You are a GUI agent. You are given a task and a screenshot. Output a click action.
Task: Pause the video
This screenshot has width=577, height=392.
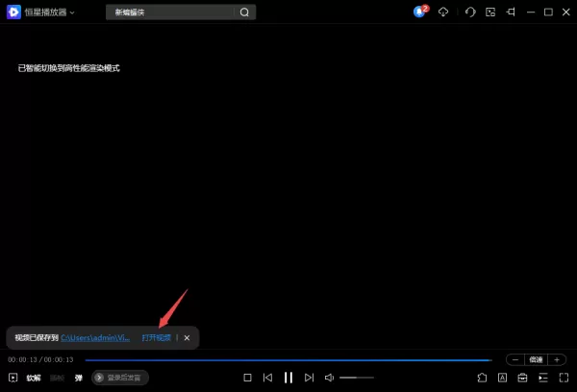[288, 378]
